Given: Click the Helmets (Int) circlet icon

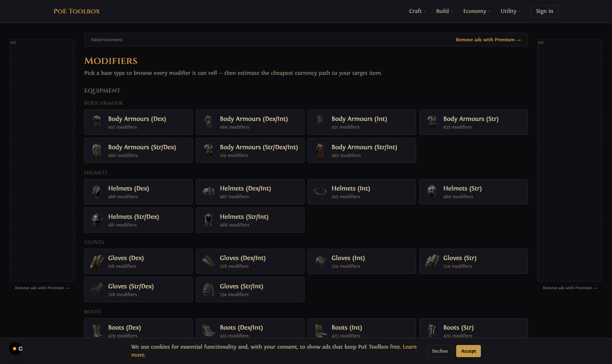Looking at the screenshot, I should (x=320, y=192).
